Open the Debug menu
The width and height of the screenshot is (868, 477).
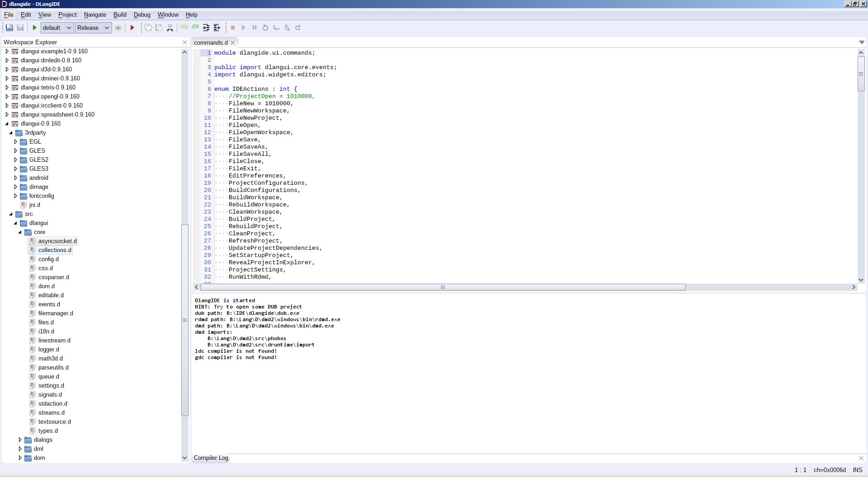142,14
